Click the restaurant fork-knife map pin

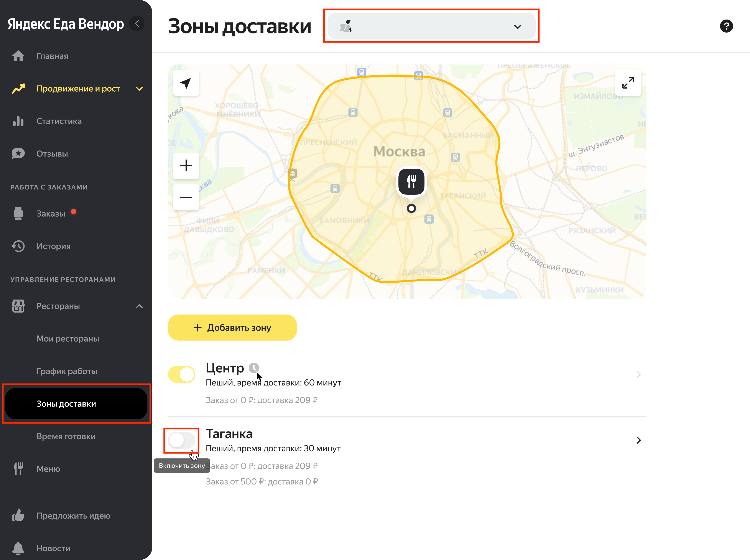[x=411, y=182]
